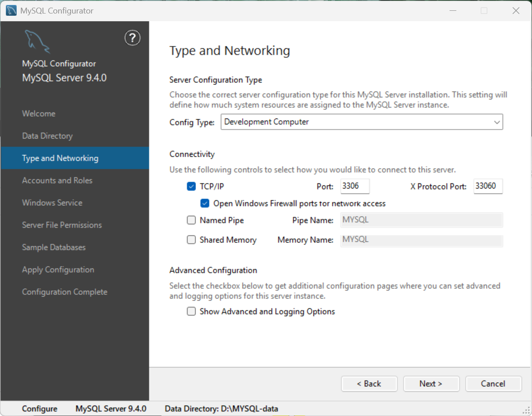Screen dimensions: 532x416
Task: Click the Port field showing 3306
Action: tap(355, 186)
